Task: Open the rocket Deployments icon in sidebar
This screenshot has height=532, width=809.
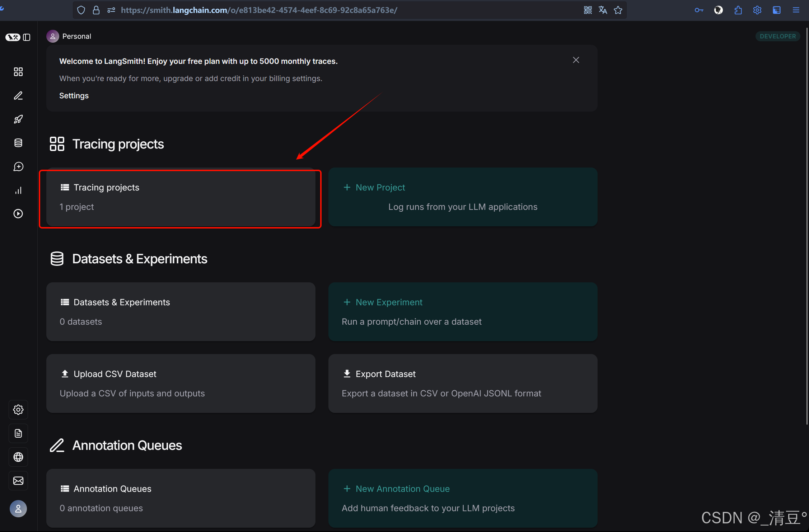Action: pyautogui.click(x=18, y=119)
